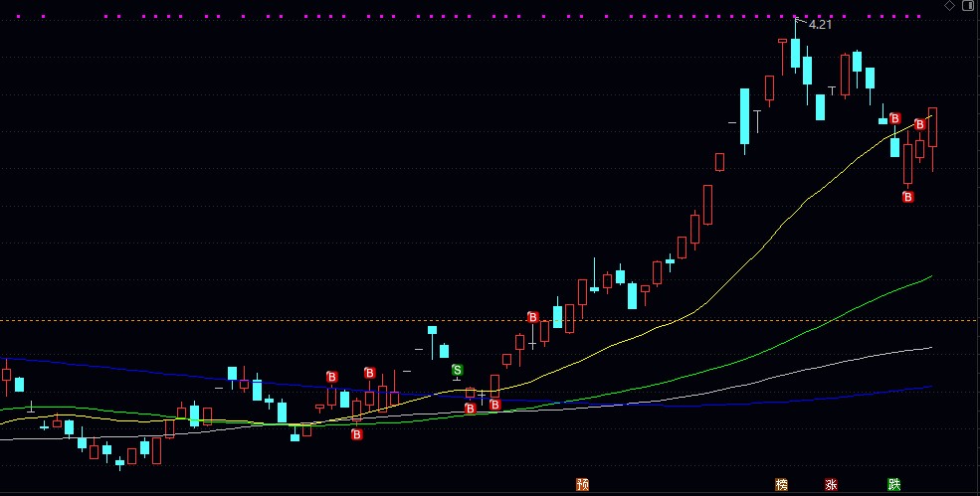Open the red 涨 limit-up event marker
The width and height of the screenshot is (980, 496).
click(831, 484)
